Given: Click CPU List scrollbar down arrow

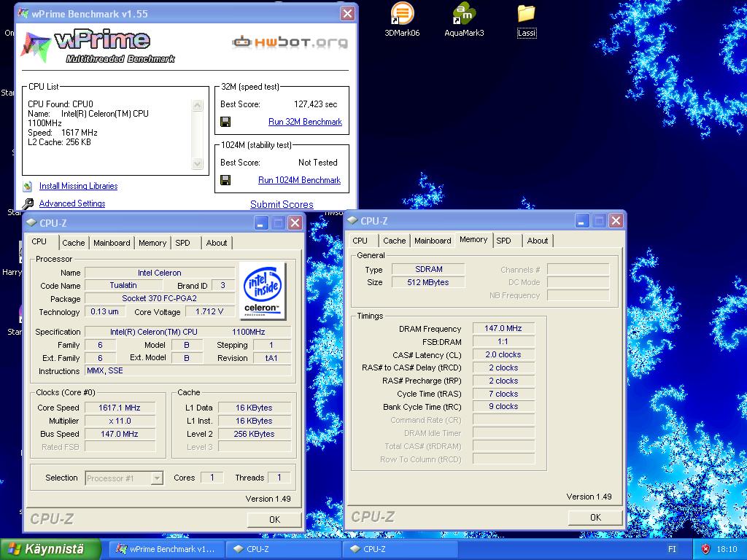Looking at the screenshot, I should (197, 164).
